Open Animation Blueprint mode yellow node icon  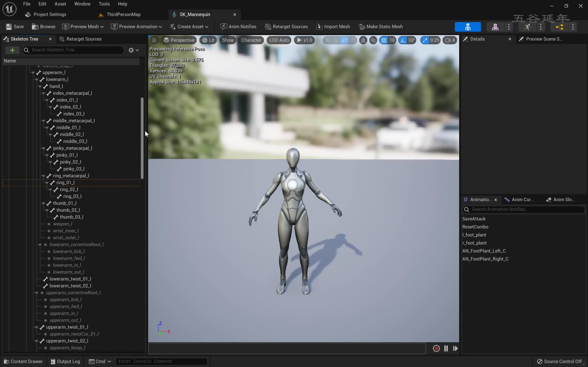[x=559, y=27]
